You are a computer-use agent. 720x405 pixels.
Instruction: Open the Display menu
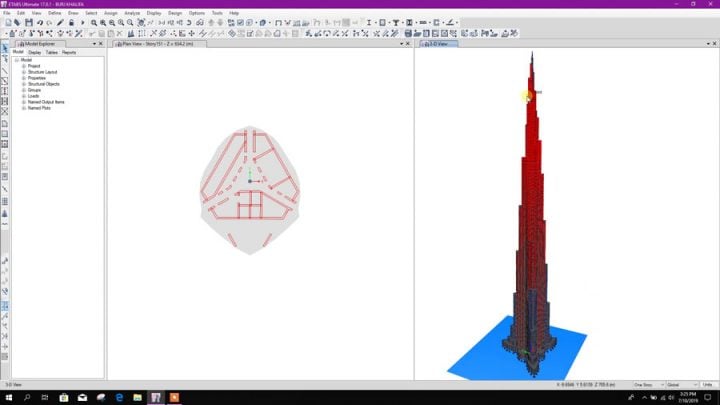(154, 13)
